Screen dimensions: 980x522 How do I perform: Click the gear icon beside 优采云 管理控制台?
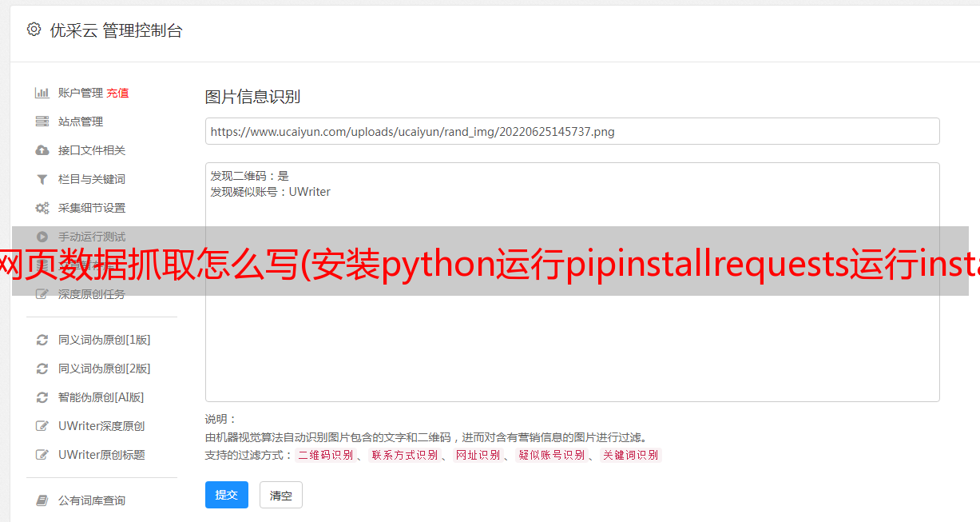pyautogui.click(x=34, y=30)
